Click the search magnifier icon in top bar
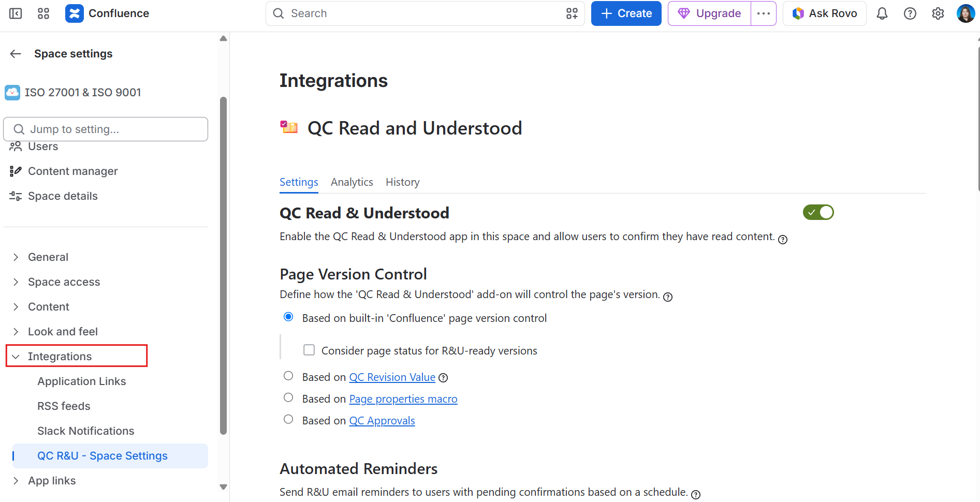Image resolution: width=980 pixels, height=502 pixels. (279, 13)
